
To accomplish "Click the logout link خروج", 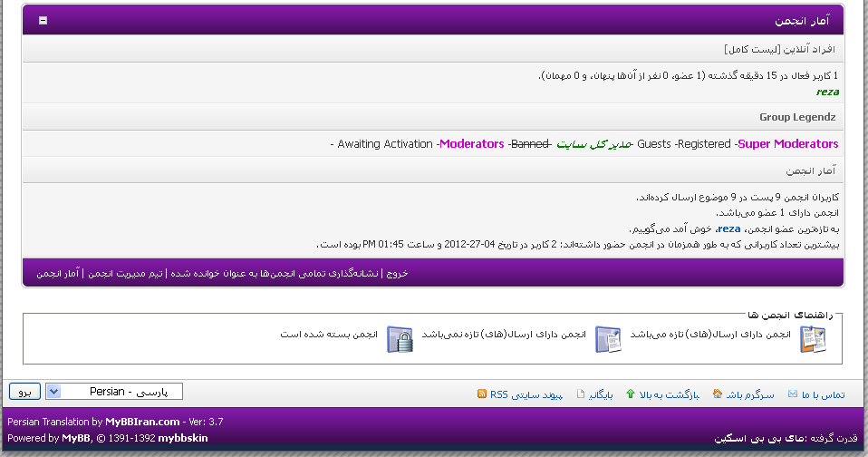I will pos(397,273).
